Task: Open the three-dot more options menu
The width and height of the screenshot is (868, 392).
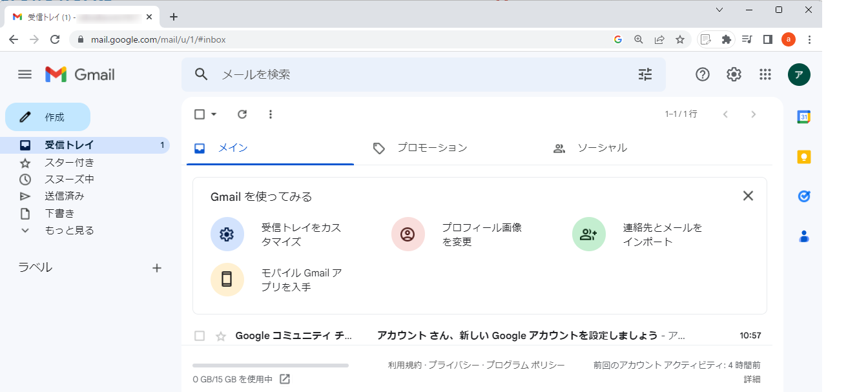Action: (271, 114)
